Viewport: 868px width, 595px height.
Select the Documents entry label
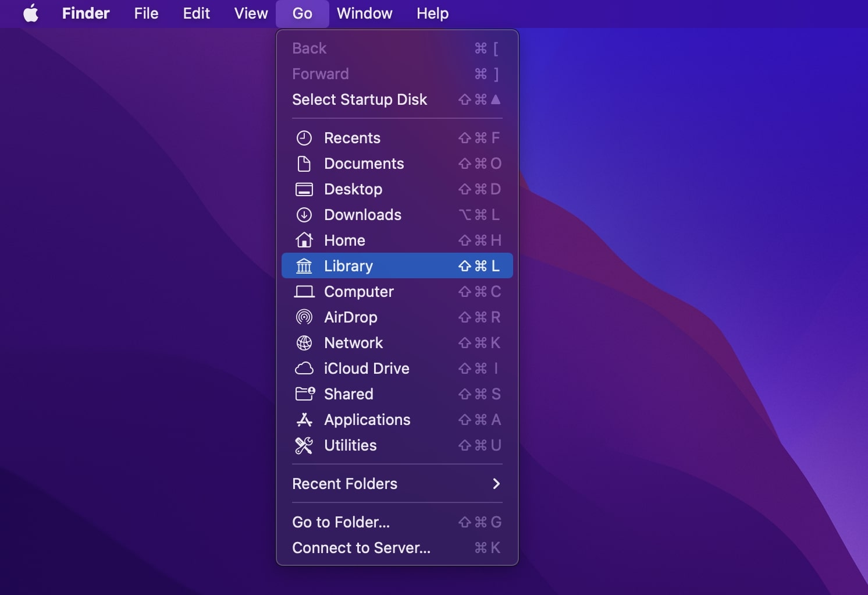pyautogui.click(x=364, y=164)
